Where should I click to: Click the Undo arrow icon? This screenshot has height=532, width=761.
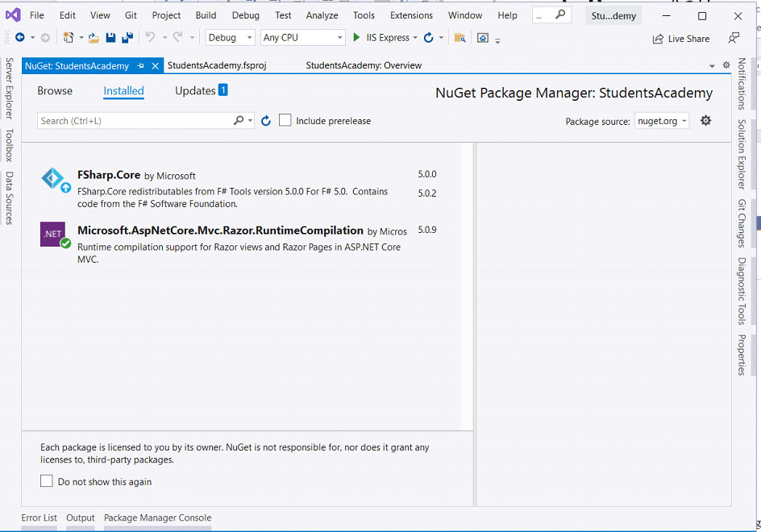pyautogui.click(x=151, y=37)
